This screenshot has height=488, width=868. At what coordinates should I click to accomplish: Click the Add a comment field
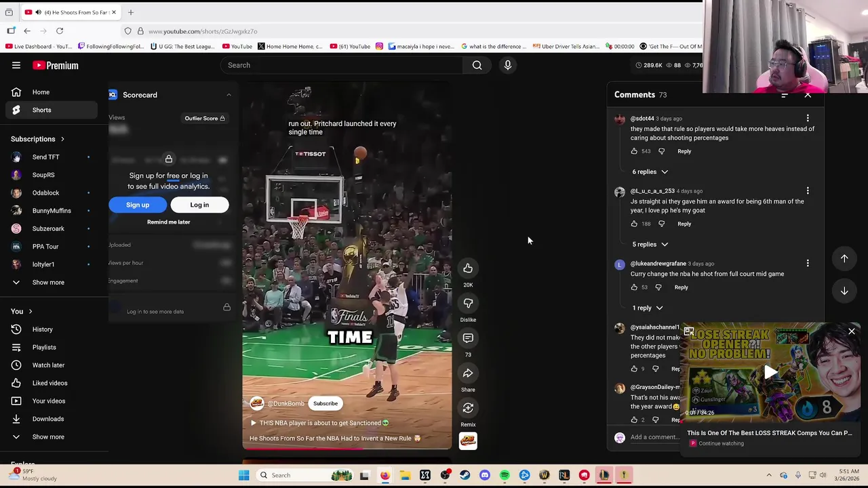654,437
